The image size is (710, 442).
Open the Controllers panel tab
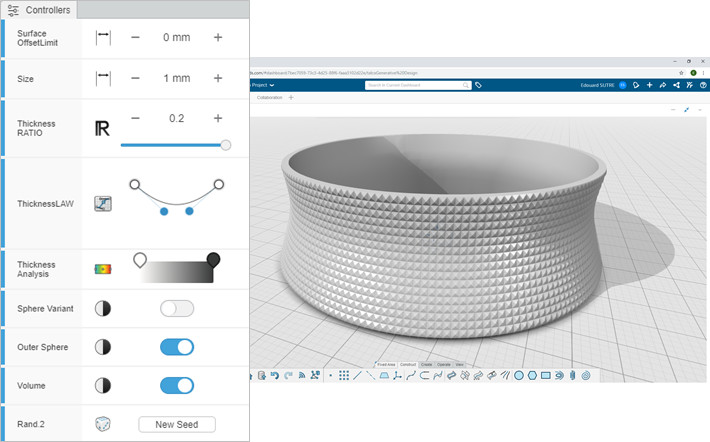(39, 10)
